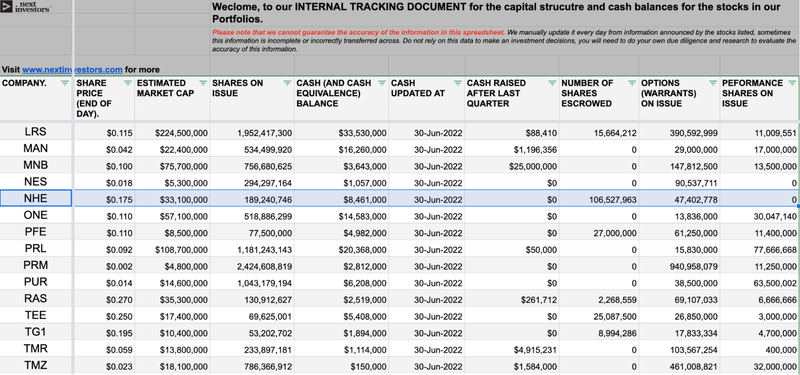The width and height of the screenshot is (800, 375).
Task: Click TMR cash raised $4,915,231
Action: tap(535, 351)
